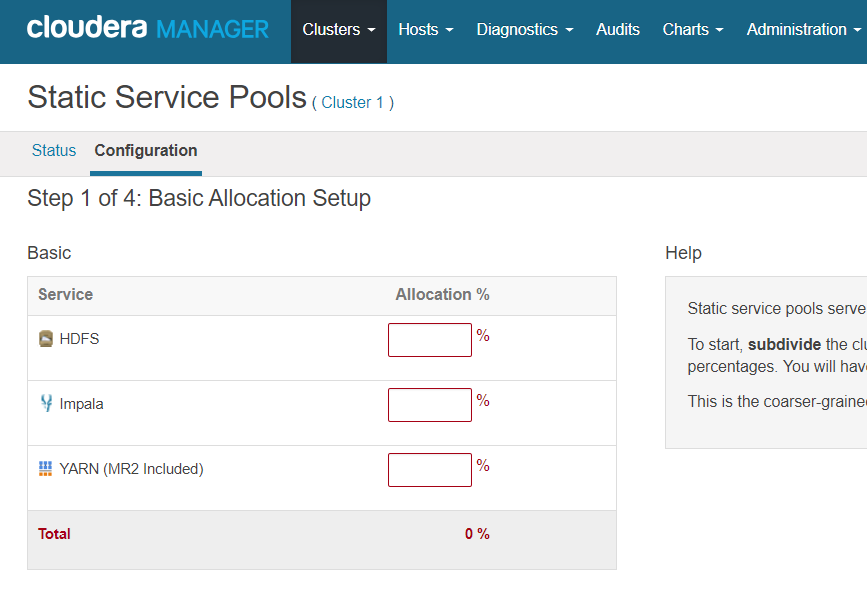Click the HDFS service icon
The height and width of the screenshot is (598, 867).
[48, 338]
